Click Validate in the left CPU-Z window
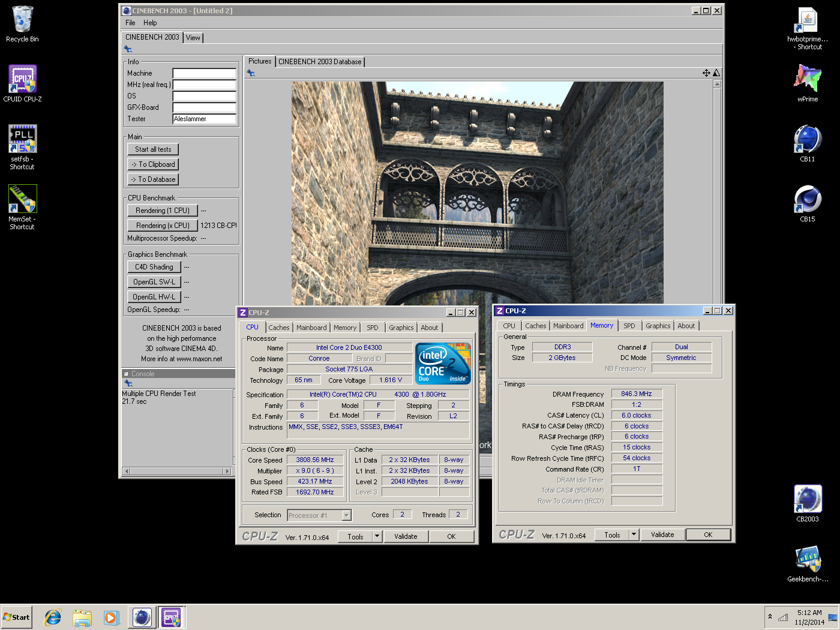The image size is (840, 630). (406, 536)
